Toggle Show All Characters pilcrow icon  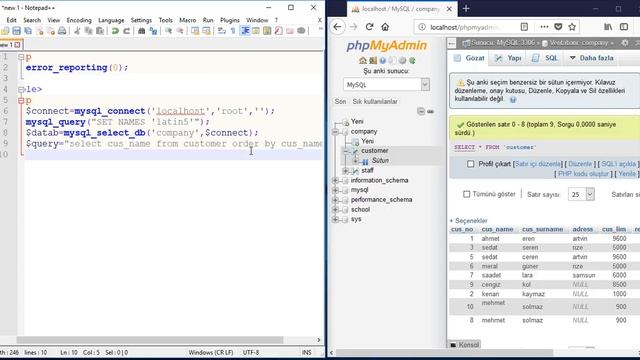tap(233, 31)
